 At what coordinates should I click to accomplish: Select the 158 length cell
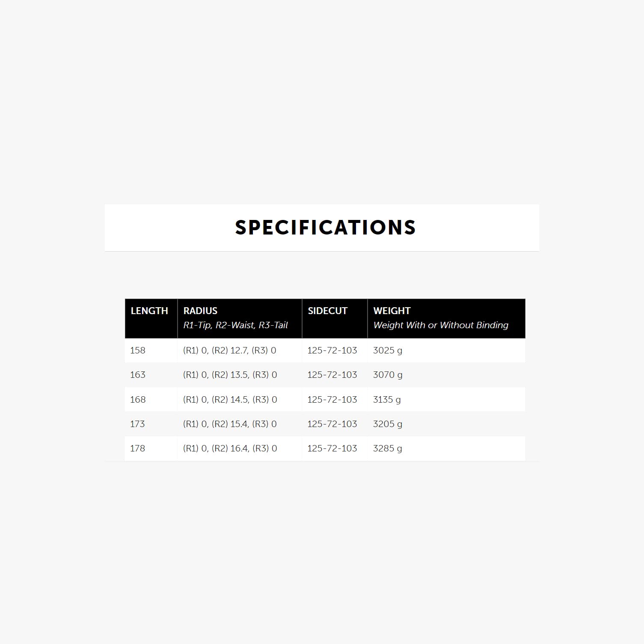(x=138, y=350)
